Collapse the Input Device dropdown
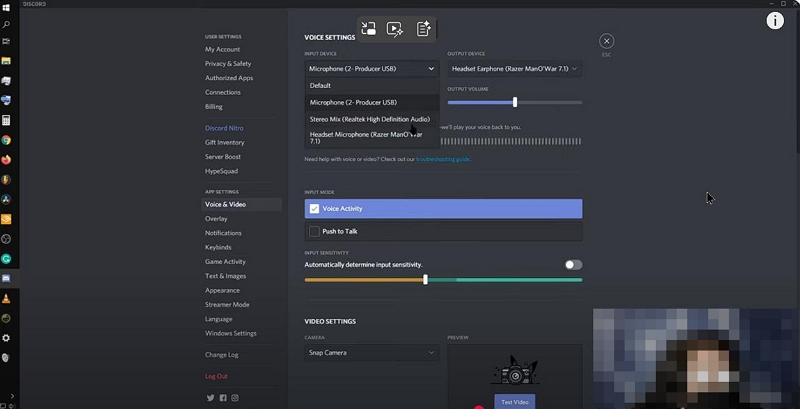Screen dimensions: 800x409 (372, 69)
